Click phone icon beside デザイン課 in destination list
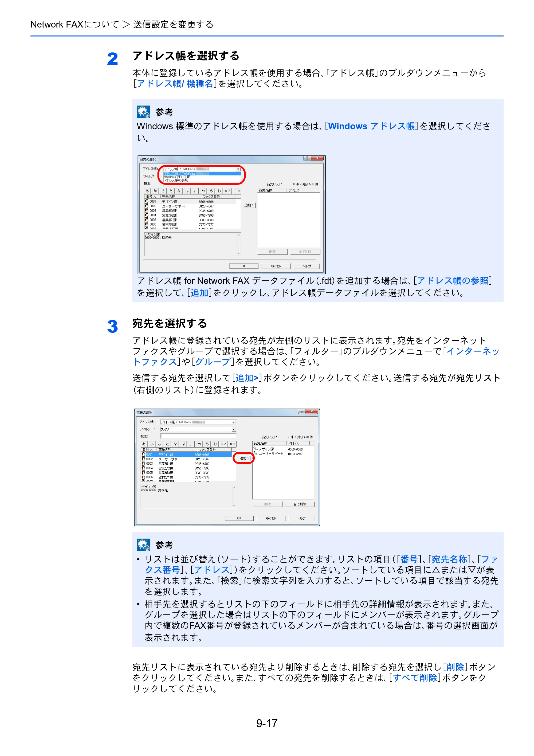This screenshot has height=756, width=534. click(256, 449)
